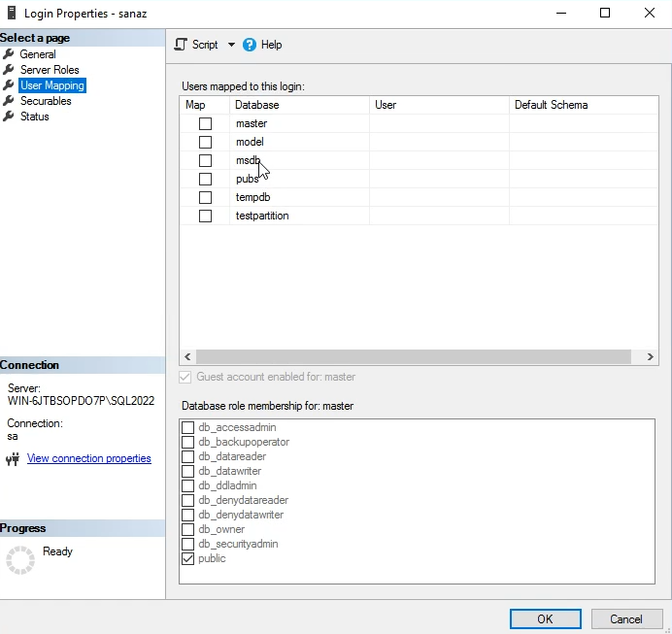Click the View connection properties link
Image resolution: width=672 pixels, height=634 pixels.
click(89, 458)
